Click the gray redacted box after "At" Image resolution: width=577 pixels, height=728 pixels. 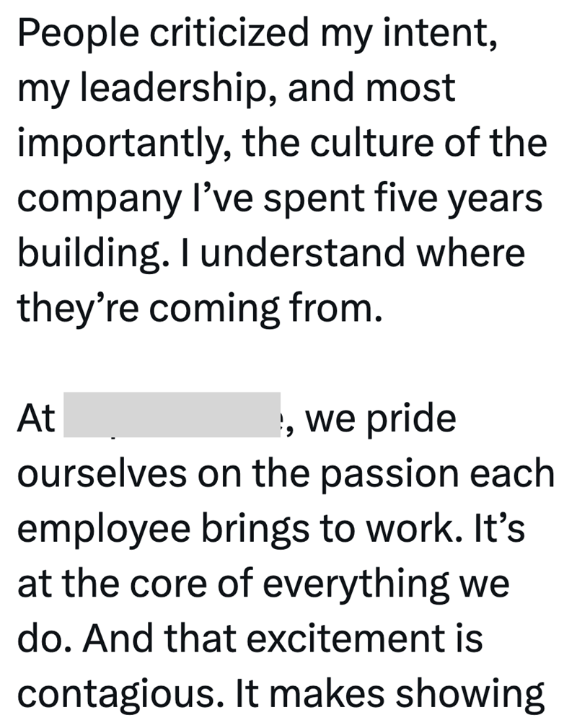point(172,415)
